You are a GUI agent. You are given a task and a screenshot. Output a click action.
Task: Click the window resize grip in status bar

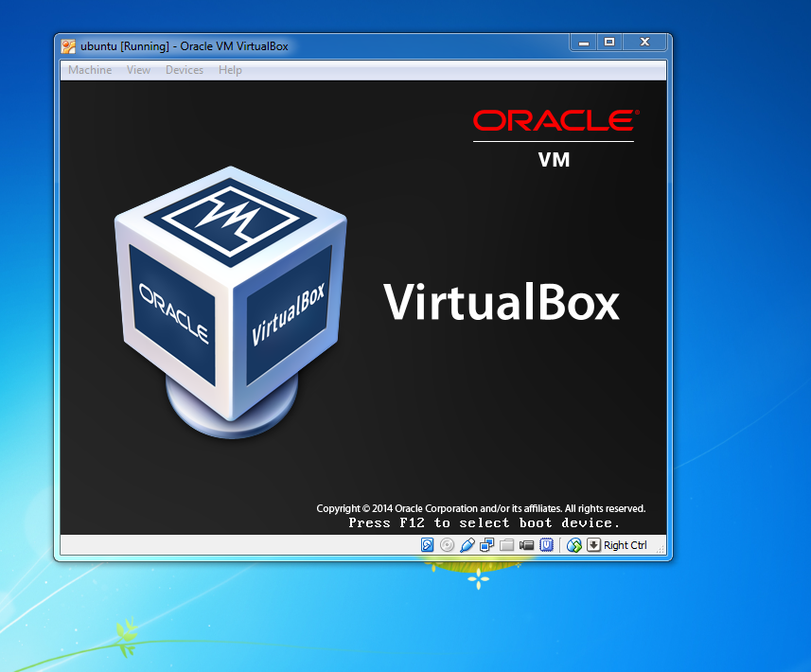click(661, 549)
